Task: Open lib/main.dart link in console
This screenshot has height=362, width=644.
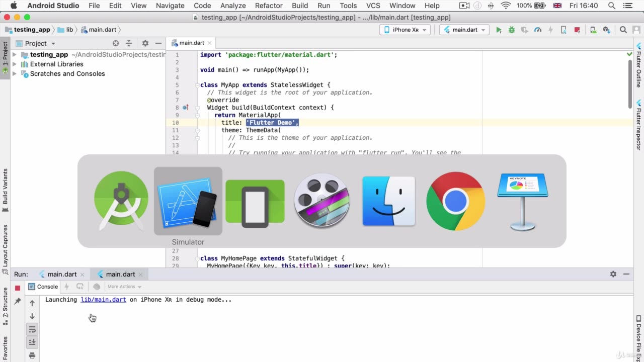Action: coord(103,299)
